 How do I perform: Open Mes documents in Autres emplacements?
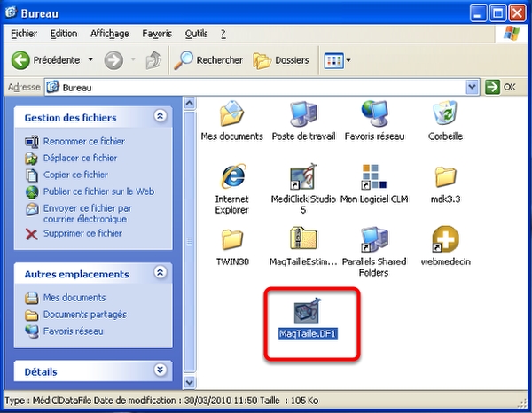[74, 298]
